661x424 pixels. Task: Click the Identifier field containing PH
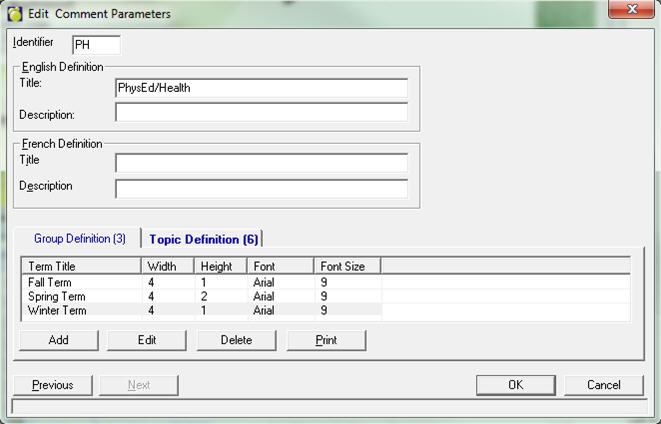coord(96,45)
